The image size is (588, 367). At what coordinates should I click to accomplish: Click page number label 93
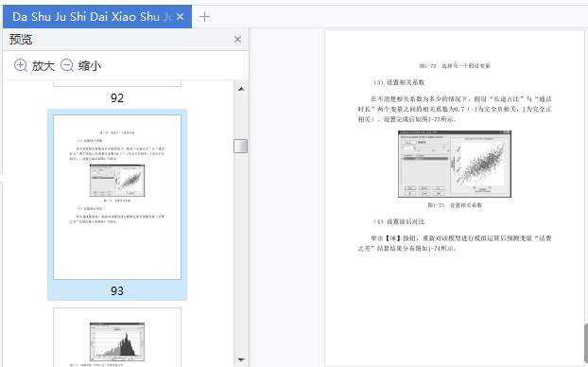(x=117, y=290)
